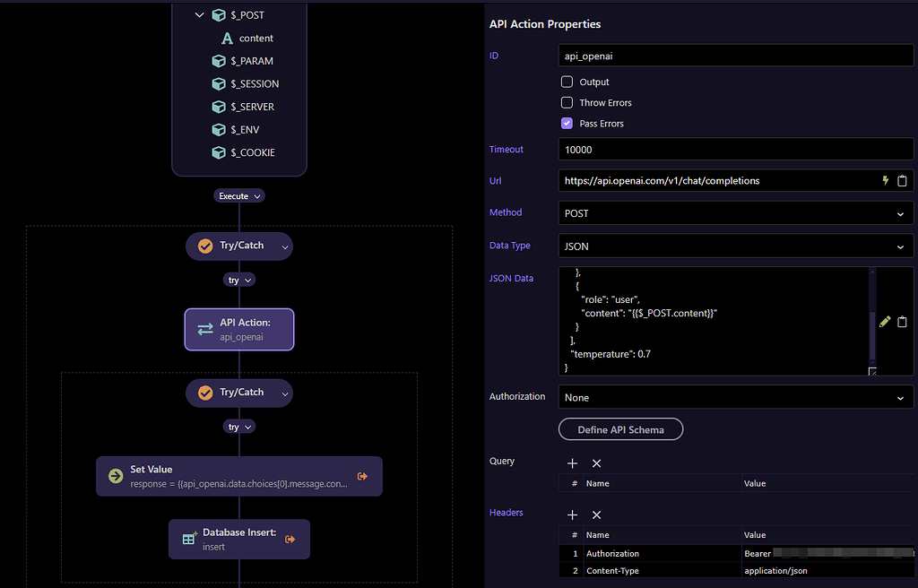918x588 pixels.
Task: Click the lightning bolt icon in Url field
Action: point(886,180)
